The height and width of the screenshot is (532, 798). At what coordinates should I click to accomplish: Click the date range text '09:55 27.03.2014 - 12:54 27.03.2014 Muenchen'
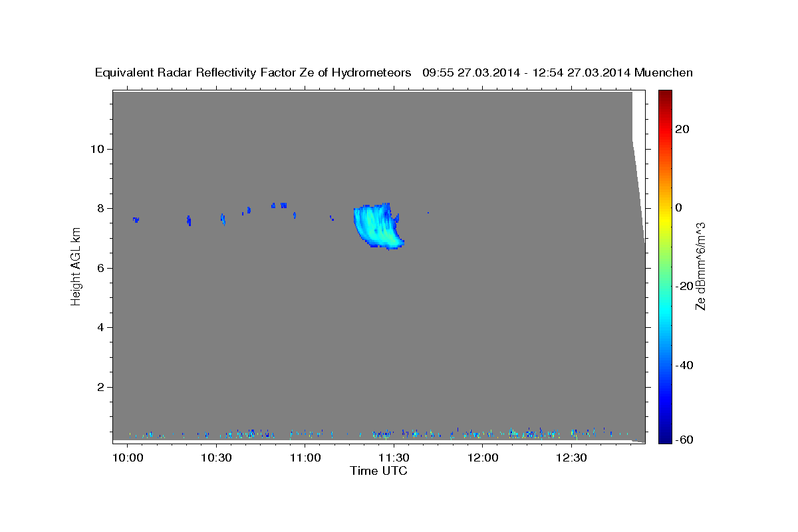(x=557, y=72)
